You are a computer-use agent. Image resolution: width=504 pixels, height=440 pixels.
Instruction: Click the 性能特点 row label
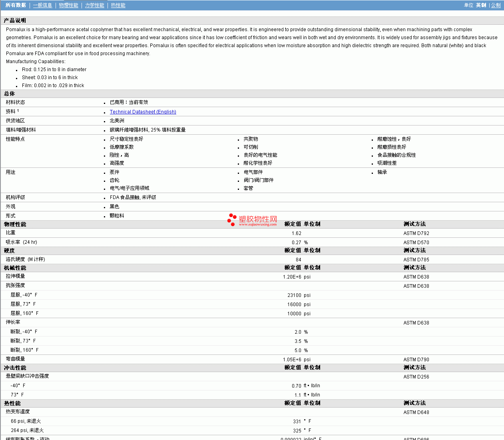tap(16, 139)
